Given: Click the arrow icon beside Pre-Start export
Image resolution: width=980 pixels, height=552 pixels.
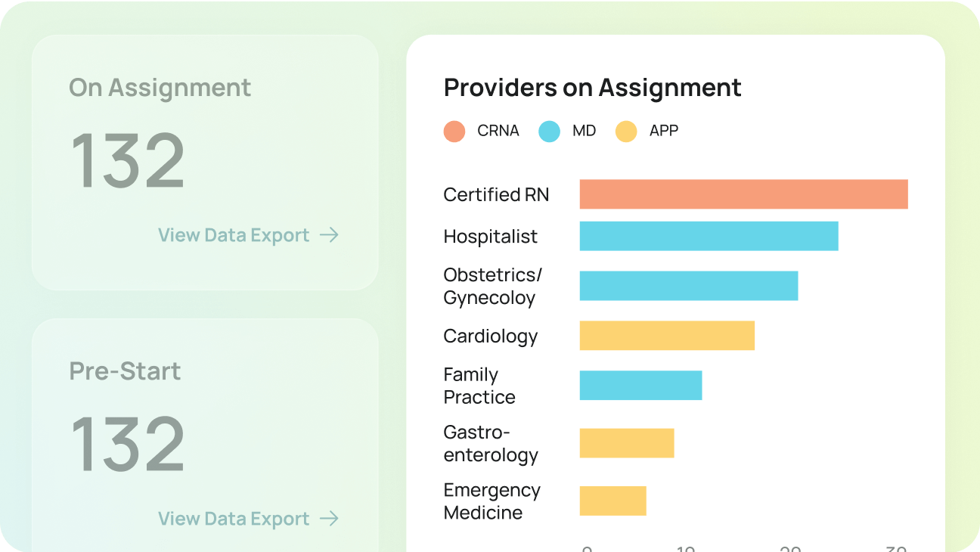Looking at the screenshot, I should [x=329, y=519].
